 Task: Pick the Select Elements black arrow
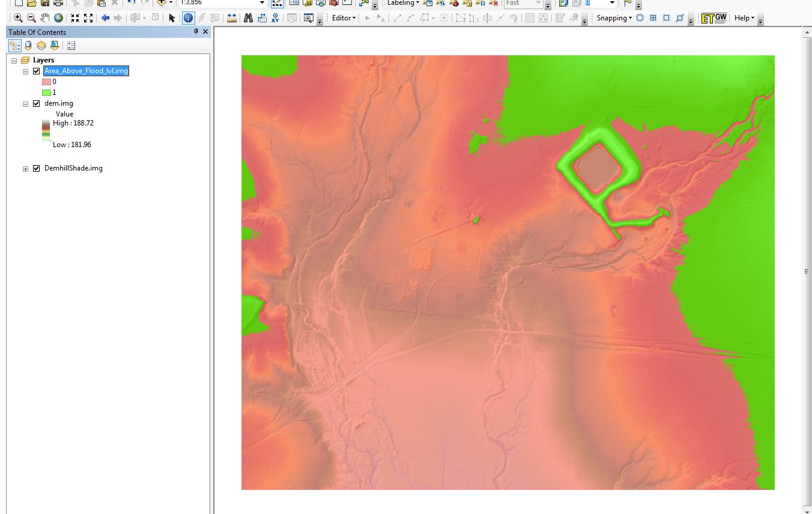(172, 18)
